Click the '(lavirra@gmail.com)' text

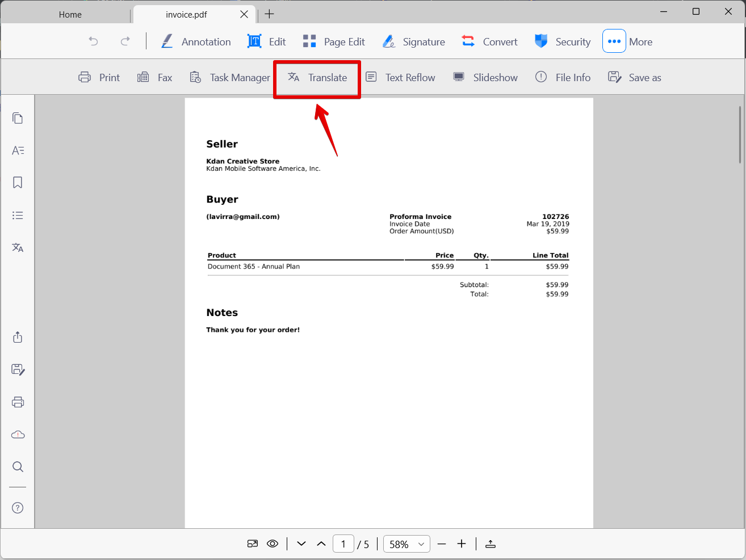point(243,217)
